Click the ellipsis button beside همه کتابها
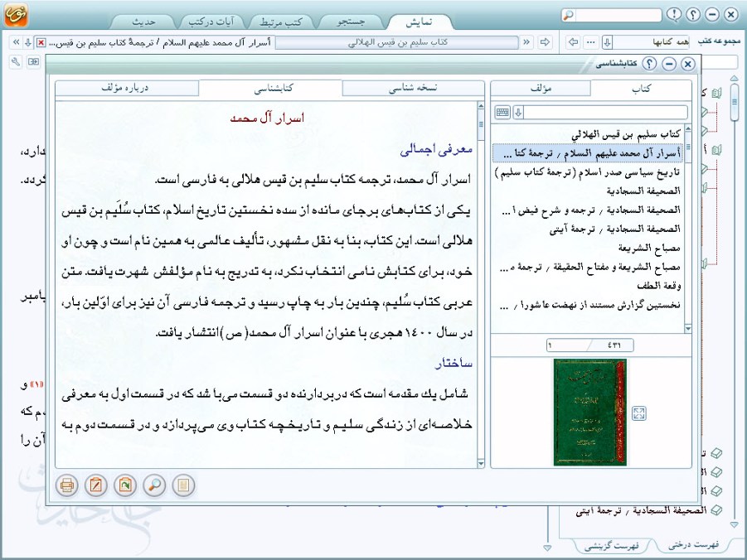747x560 pixels. tap(591, 42)
